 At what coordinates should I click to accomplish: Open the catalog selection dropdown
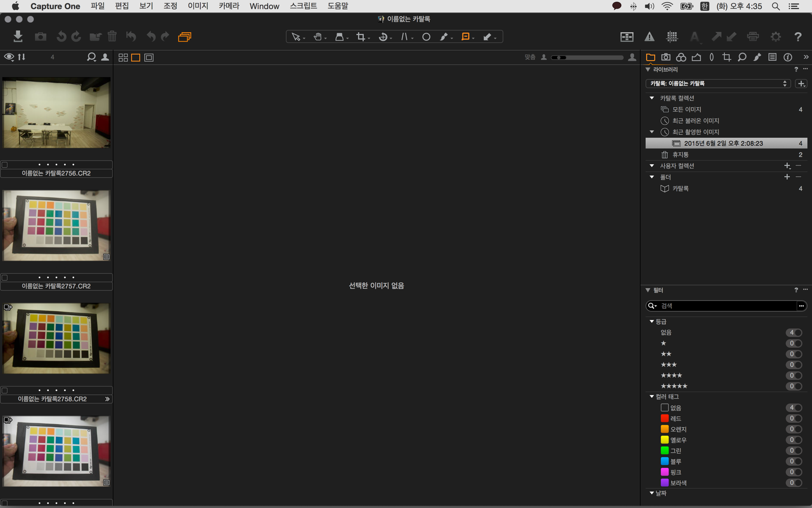click(x=718, y=83)
